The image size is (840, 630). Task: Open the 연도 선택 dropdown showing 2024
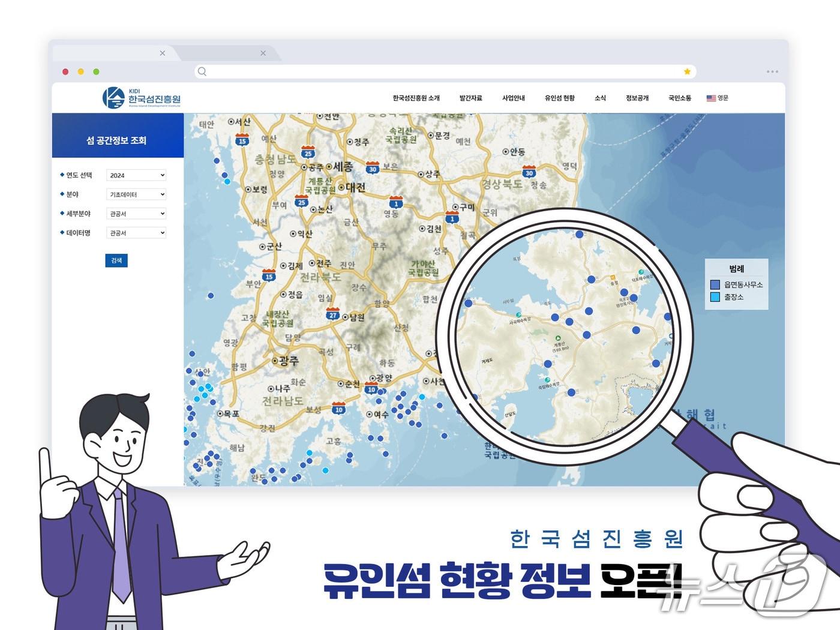(x=136, y=175)
